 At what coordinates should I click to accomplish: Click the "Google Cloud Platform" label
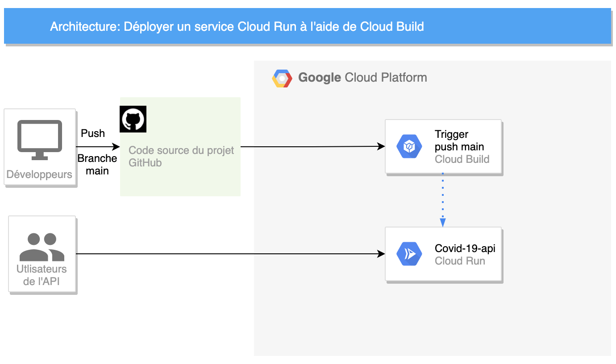click(362, 78)
